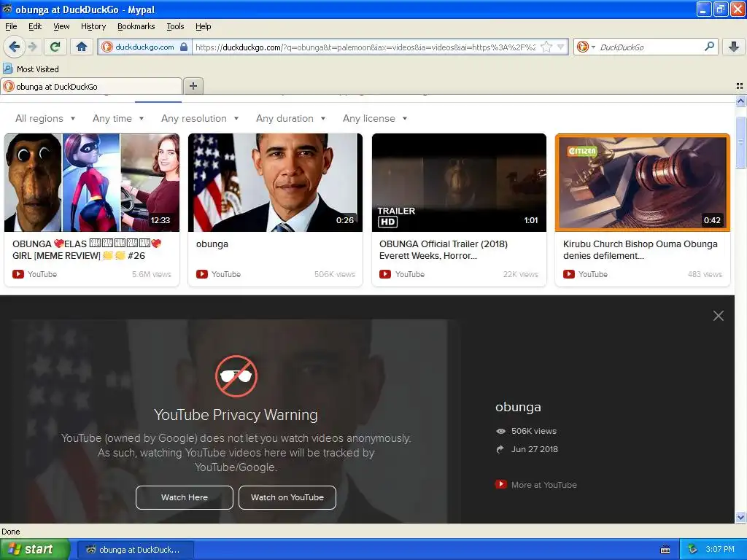The image size is (747, 560).
Task: Expand the All regions filter
Action: 45,119
